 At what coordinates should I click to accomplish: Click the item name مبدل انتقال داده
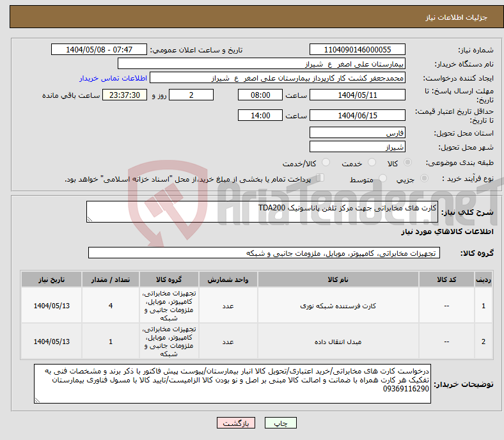click(338, 342)
